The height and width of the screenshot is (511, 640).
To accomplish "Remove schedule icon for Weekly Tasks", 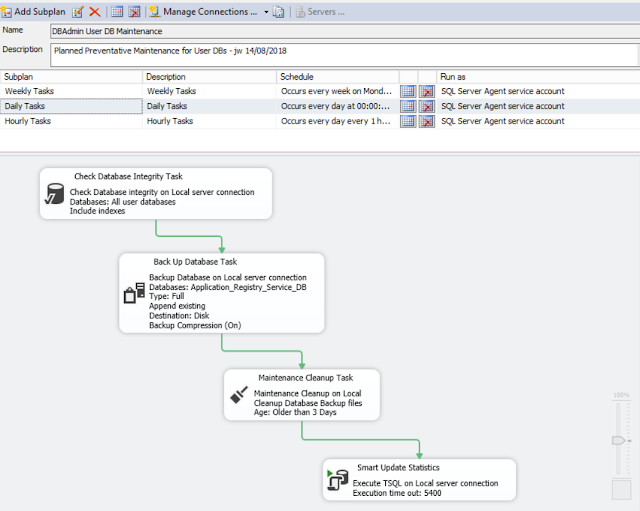I will click(x=427, y=91).
